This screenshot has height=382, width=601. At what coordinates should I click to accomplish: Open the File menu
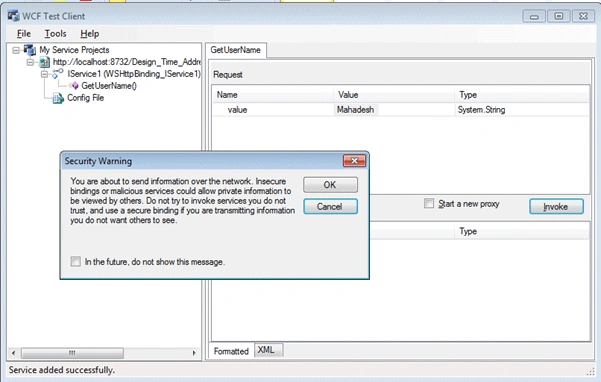click(23, 34)
